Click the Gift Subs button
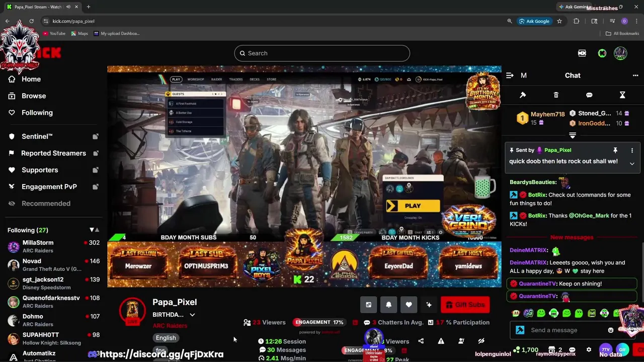 [x=465, y=305]
